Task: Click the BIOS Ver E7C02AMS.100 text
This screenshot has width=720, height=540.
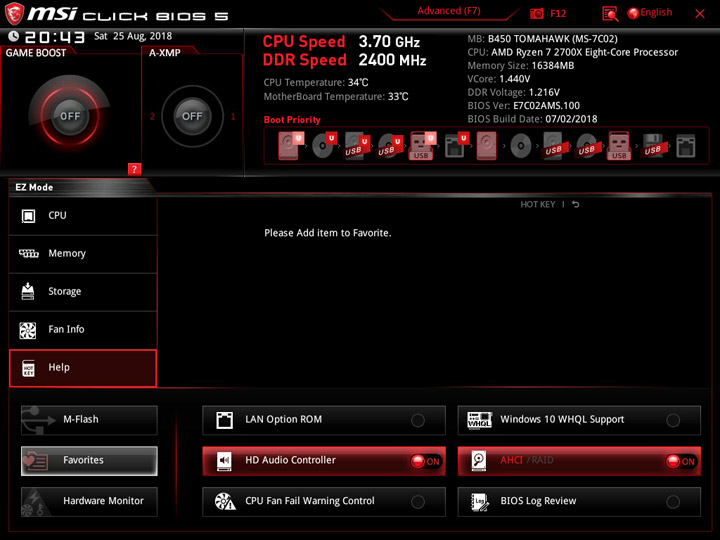Action: point(523,106)
